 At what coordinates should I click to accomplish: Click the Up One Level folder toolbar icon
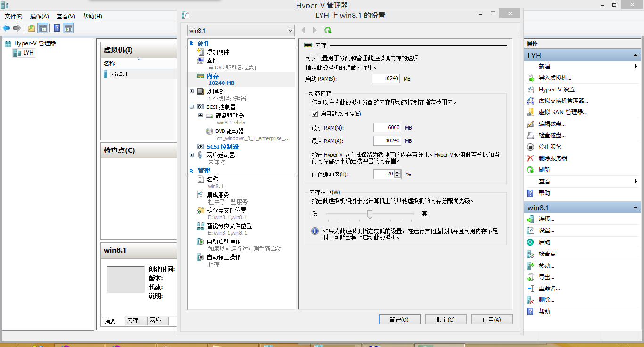tap(31, 28)
